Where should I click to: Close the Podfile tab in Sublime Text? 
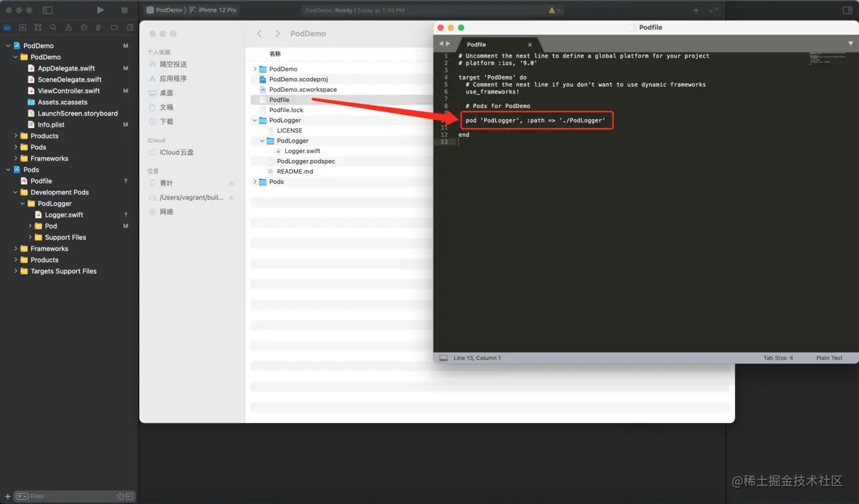point(530,44)
